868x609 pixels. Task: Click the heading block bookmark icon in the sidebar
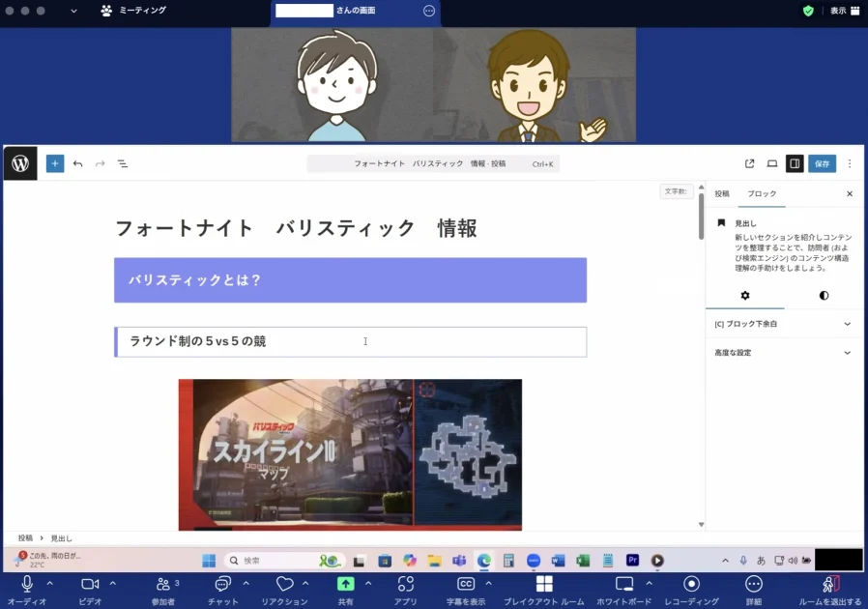point(721,223)
